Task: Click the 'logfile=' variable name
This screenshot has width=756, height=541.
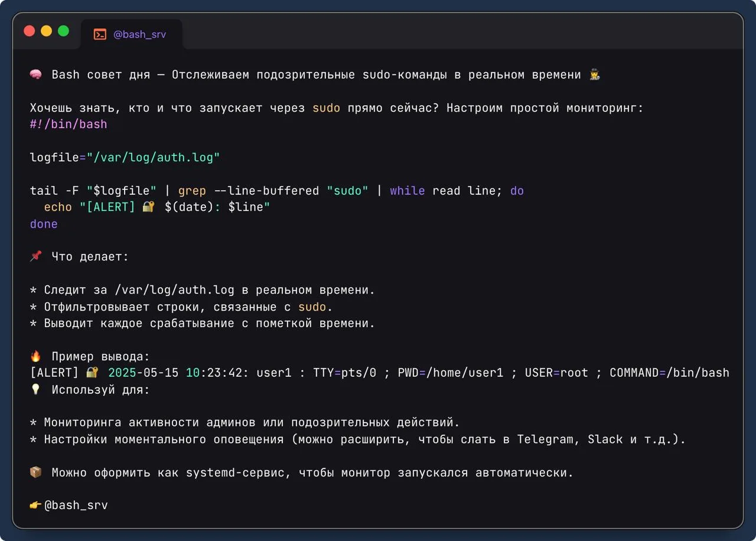Action: point(58,158)
